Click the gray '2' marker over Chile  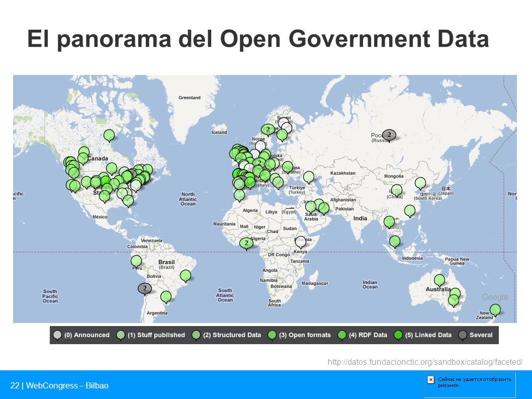click(144, 289)
